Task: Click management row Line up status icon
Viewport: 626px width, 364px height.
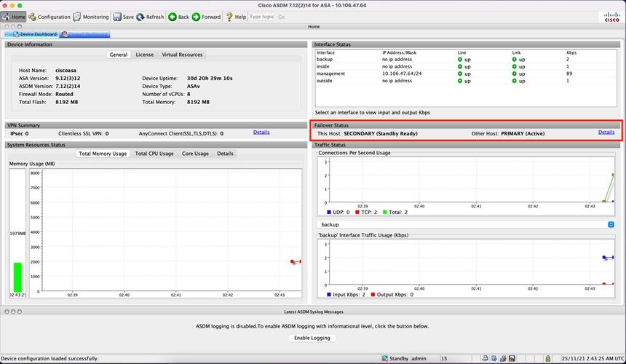Action: [x=460, y=74]
